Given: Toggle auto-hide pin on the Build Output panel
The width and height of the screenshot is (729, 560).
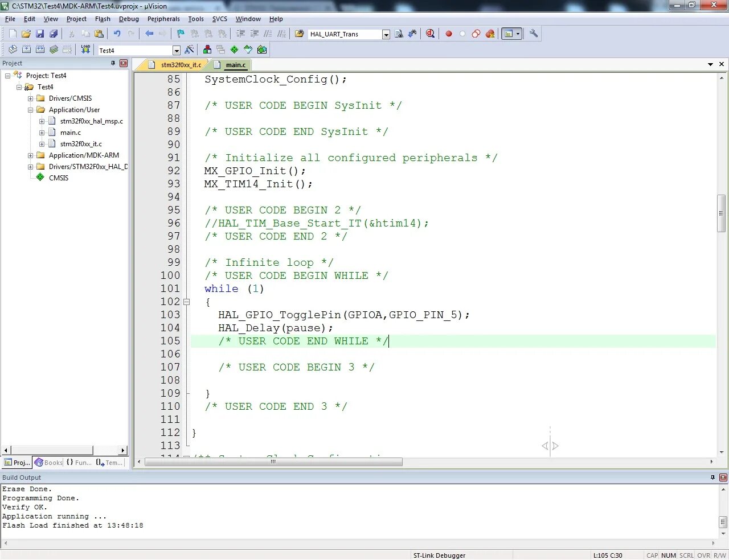Looking at the screenshot, I should tap(712, 477).
